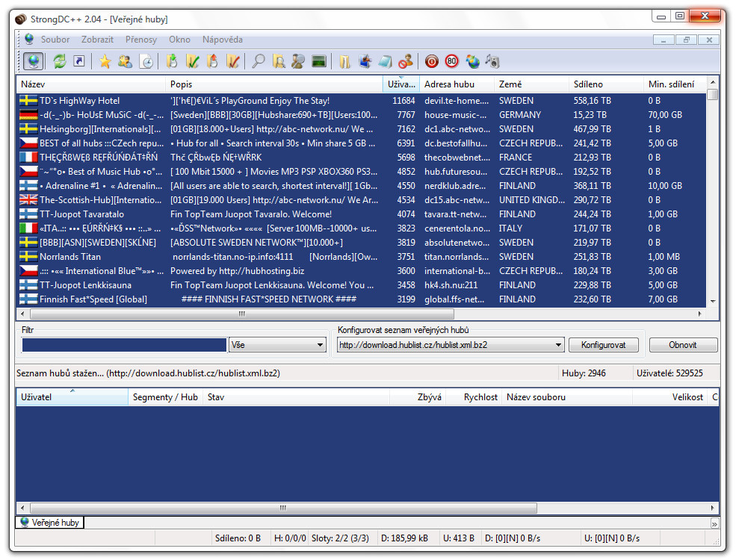
Task: Select the Finnish Fast*Speed [Global] hub row
Action: tap(362, 299)
